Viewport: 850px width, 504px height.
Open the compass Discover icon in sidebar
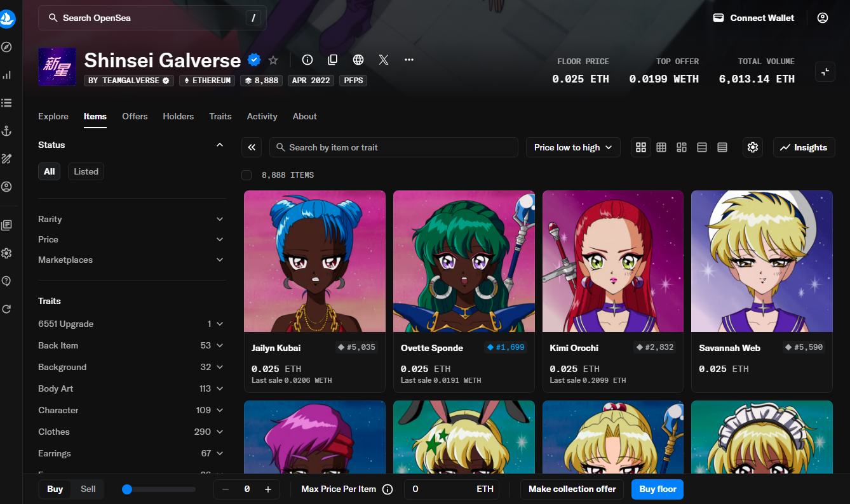7,47
